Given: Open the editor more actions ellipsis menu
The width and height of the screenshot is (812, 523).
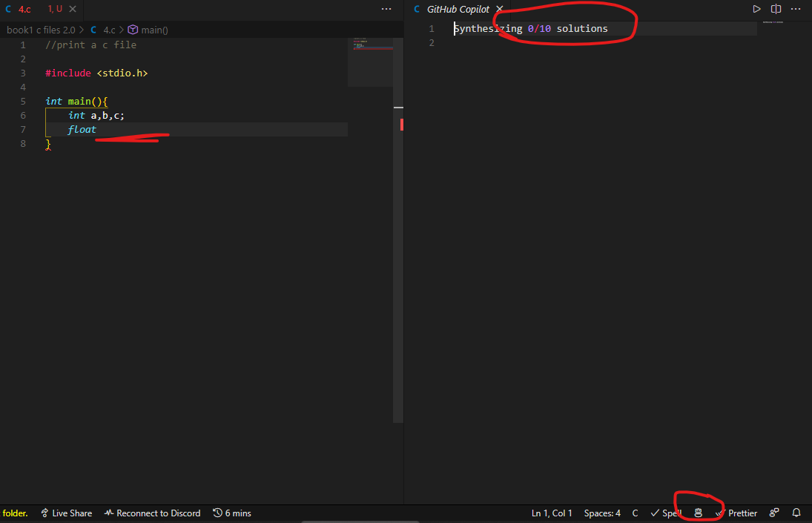Looking at the screenshot, I should 796,9.
